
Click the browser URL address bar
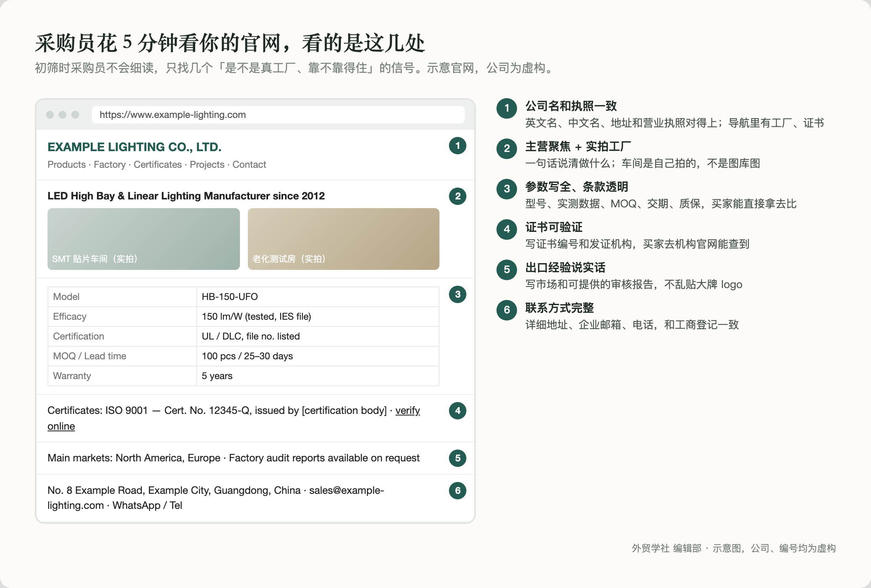[278, 115]
